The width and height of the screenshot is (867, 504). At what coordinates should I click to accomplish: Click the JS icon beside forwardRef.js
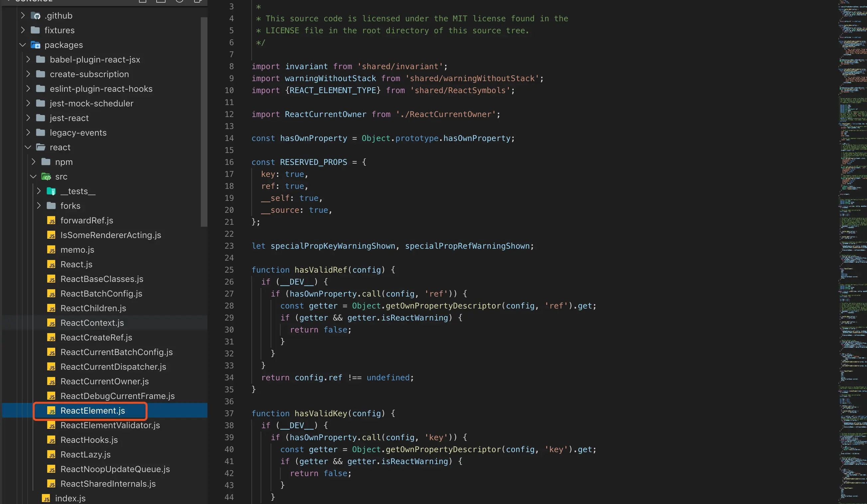(x=51, y=220)
